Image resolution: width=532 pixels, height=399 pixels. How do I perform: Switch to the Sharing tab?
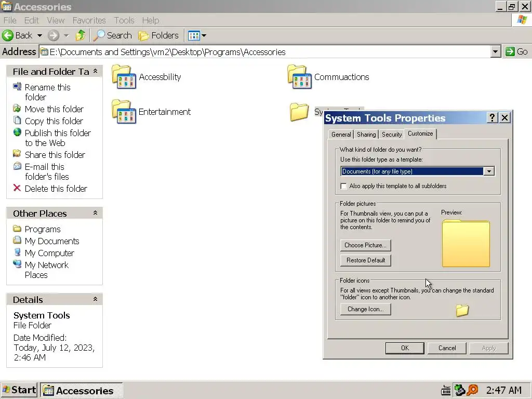[366, 135]
